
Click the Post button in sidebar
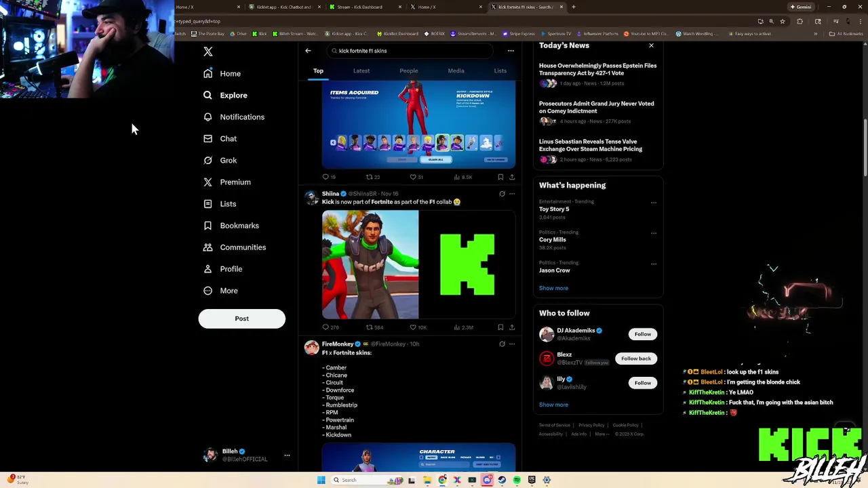(x=242, y=319)
